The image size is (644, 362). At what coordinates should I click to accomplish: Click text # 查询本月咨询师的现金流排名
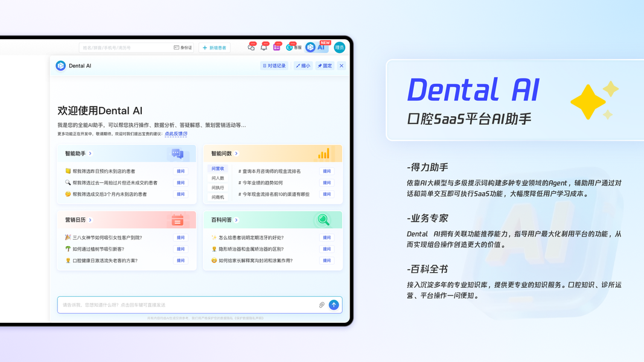269,171
